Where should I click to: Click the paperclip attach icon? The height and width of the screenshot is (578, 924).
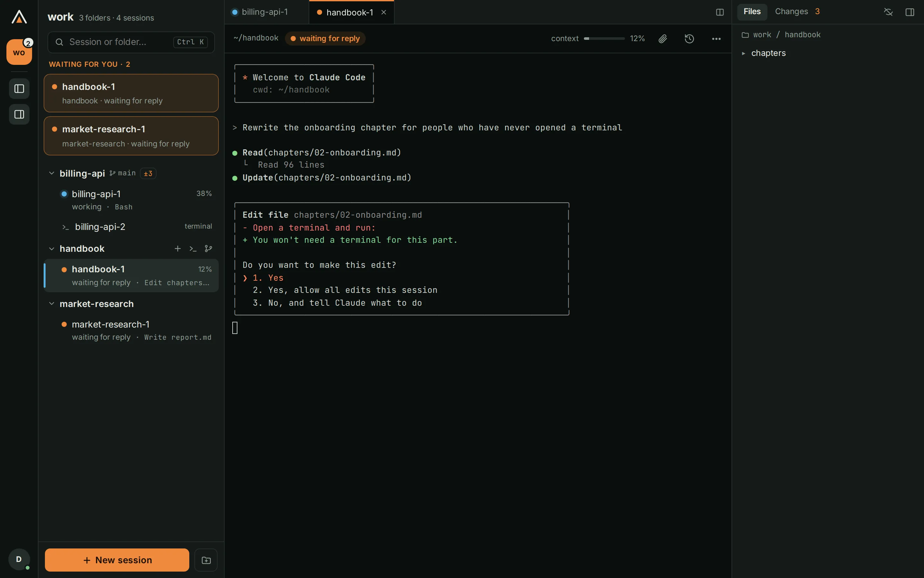pyautogui.click(x=663, y=39)
